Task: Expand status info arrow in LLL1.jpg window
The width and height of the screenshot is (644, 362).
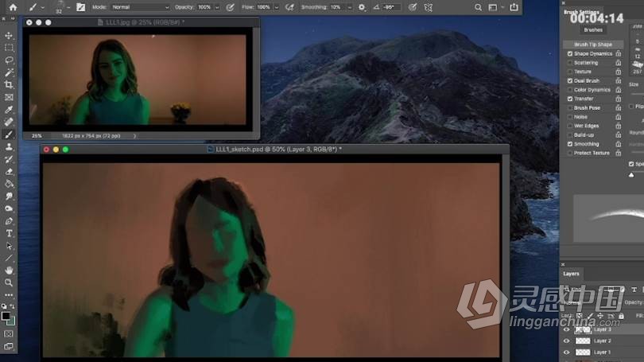Action: [134, 136]
